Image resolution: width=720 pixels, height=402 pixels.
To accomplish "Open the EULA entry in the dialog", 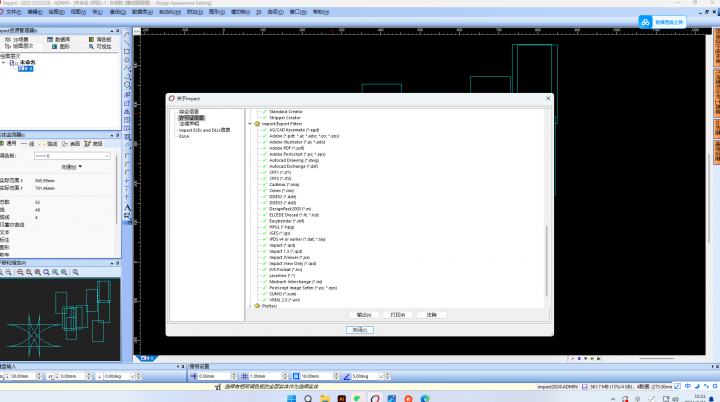I will click(184, 135).
